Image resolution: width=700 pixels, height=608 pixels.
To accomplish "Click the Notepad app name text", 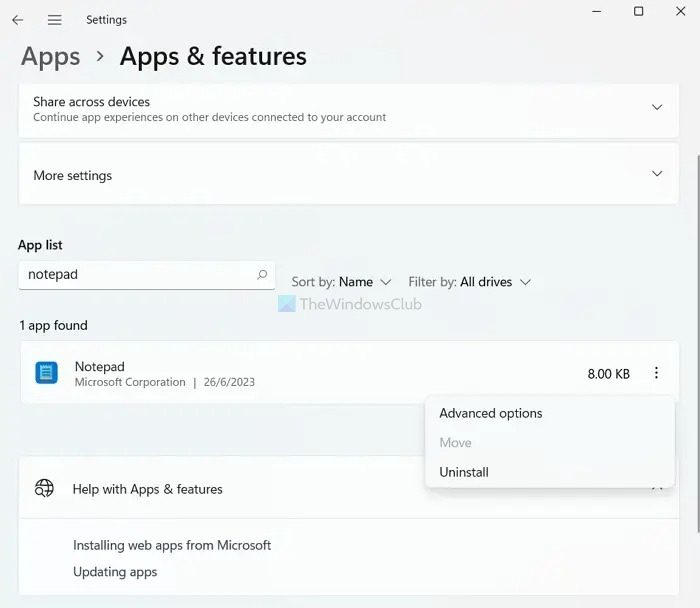I will [x=100, y=366].
